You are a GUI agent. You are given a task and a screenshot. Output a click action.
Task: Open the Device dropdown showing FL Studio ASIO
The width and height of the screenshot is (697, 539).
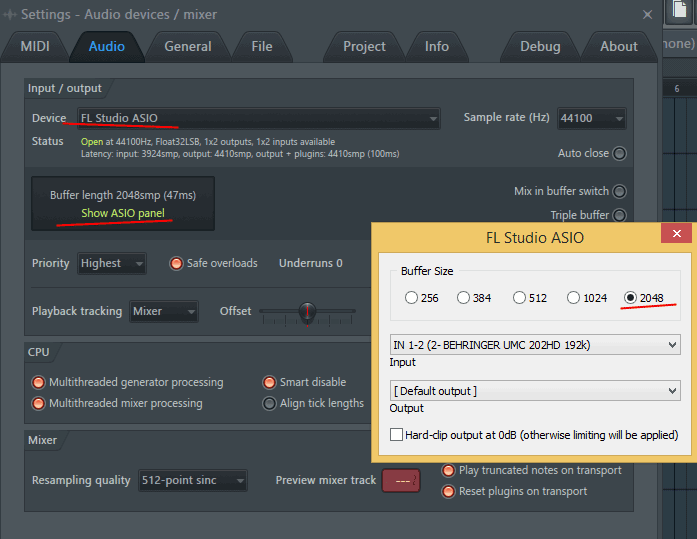pos(259,118)
